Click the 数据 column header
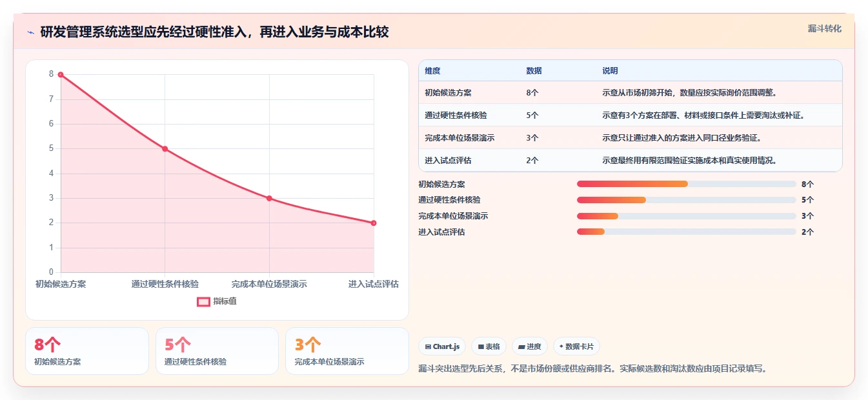Screen dimensions: 868x400 [534, 71]
